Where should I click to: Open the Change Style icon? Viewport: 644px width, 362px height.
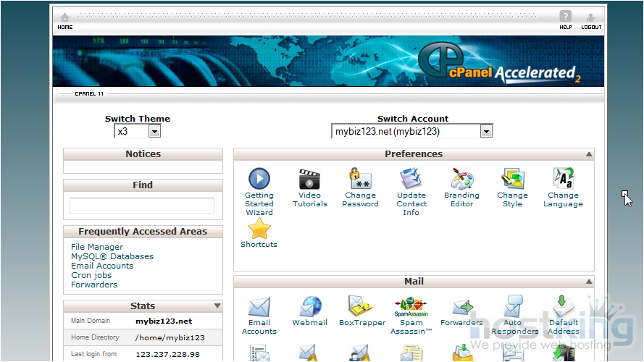[512, 179]
